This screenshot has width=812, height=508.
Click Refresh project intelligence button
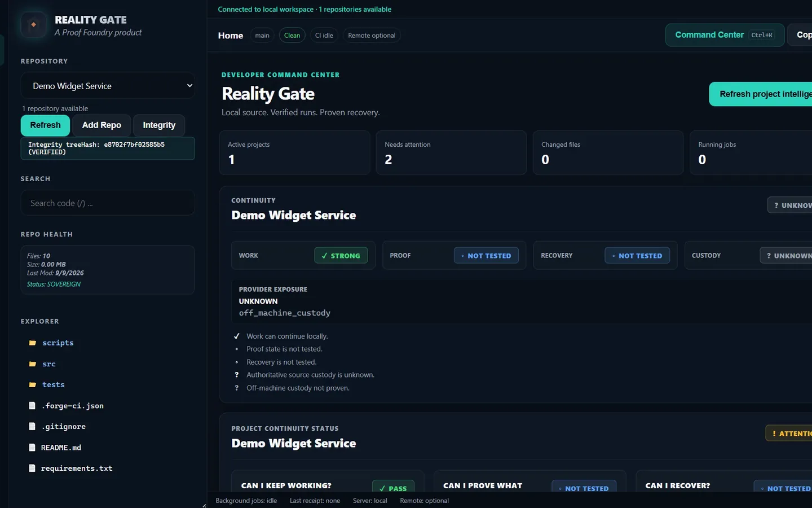[761, 94]
